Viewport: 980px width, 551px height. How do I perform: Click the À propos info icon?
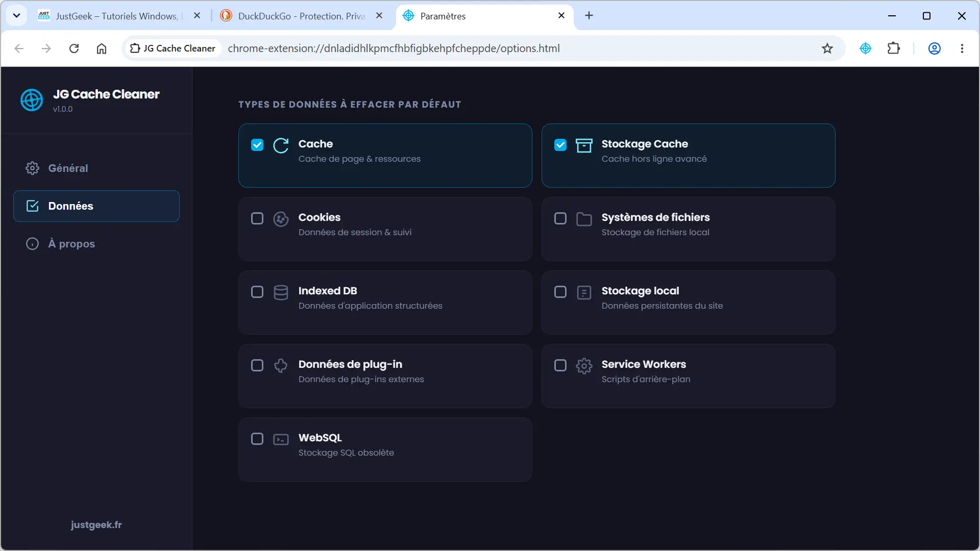32,244
